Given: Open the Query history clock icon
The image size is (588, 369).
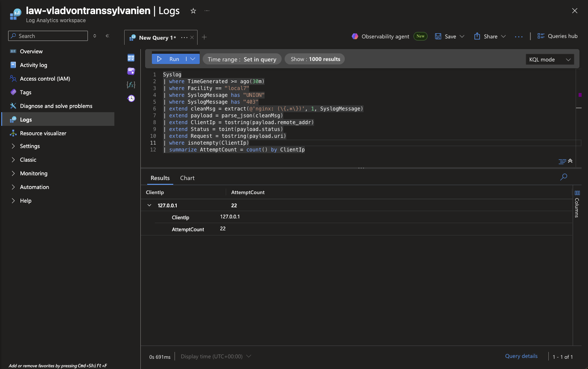Looking at the screenshot, I should point(131,99).
